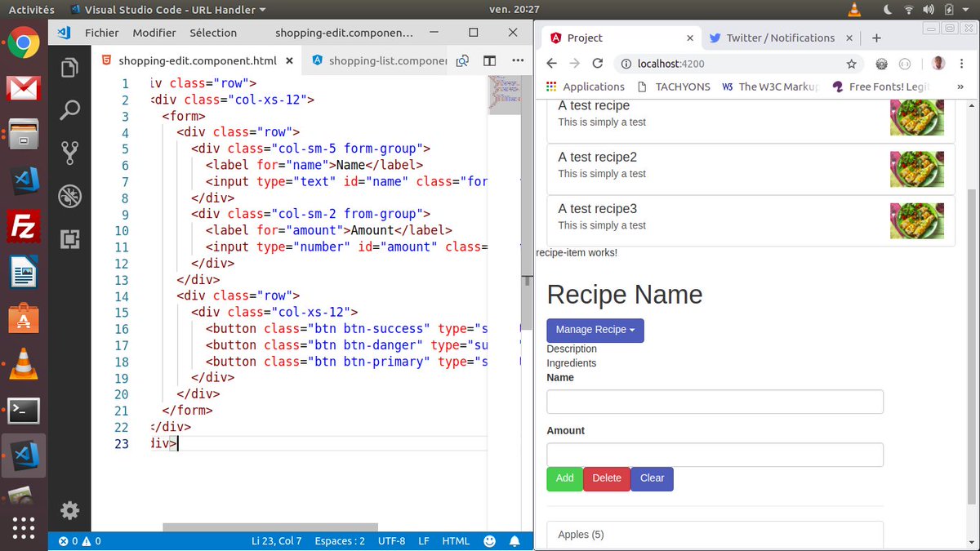Open Visual Studio Code app menu in top bar
Screen dimensions: 980x551
(x=168, y=10)
